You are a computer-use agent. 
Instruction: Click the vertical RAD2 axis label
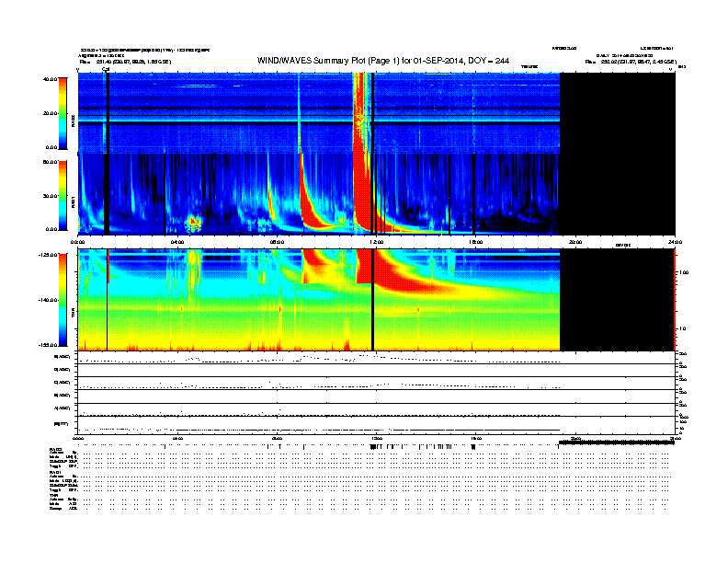(73, 121)
